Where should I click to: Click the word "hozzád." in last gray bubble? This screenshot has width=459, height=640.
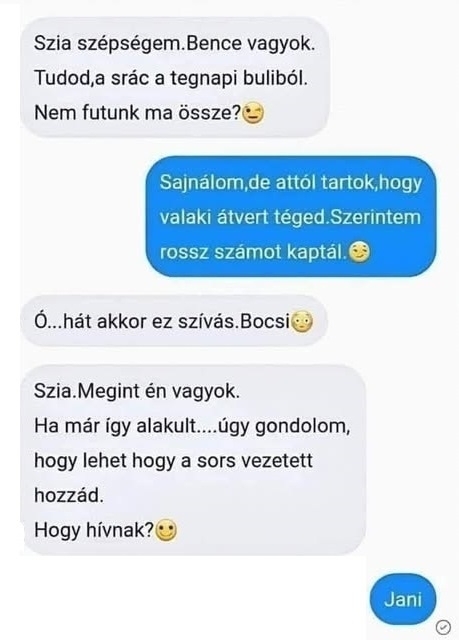pyautogui.click(x=69, y=496)
